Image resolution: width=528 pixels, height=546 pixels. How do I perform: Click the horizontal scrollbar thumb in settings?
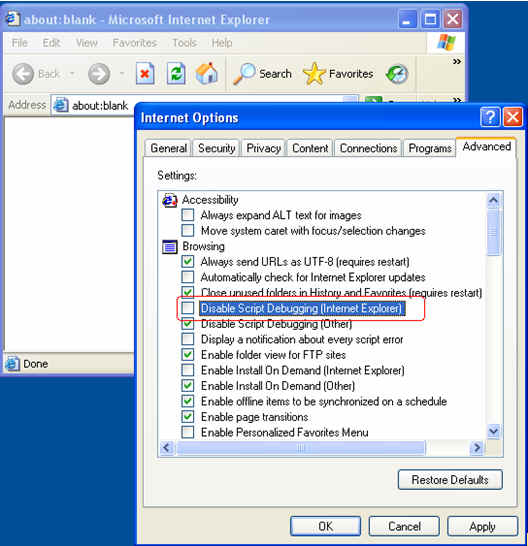point(301,447)
